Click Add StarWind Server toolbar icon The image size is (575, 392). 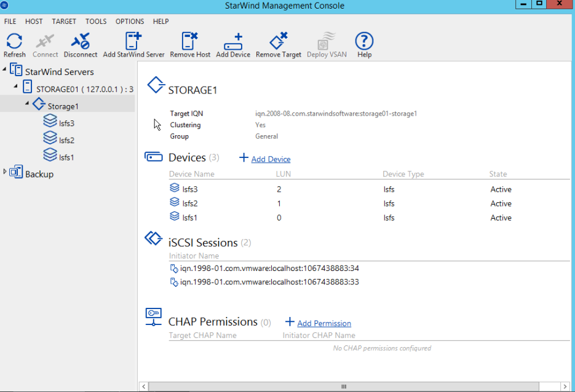click(133, 41)
